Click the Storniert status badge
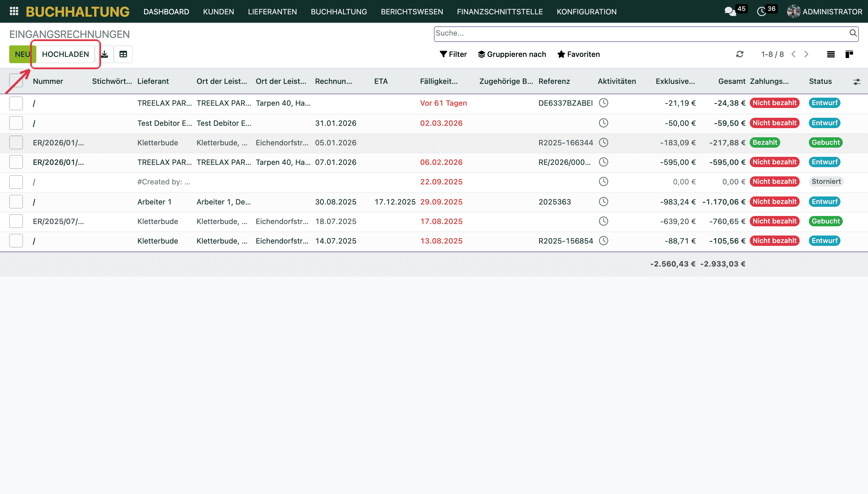 826,182
